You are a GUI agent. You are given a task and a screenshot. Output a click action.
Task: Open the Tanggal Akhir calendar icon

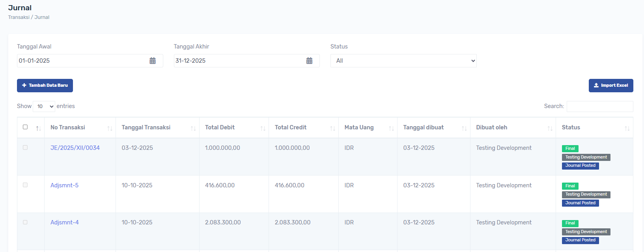309,61
